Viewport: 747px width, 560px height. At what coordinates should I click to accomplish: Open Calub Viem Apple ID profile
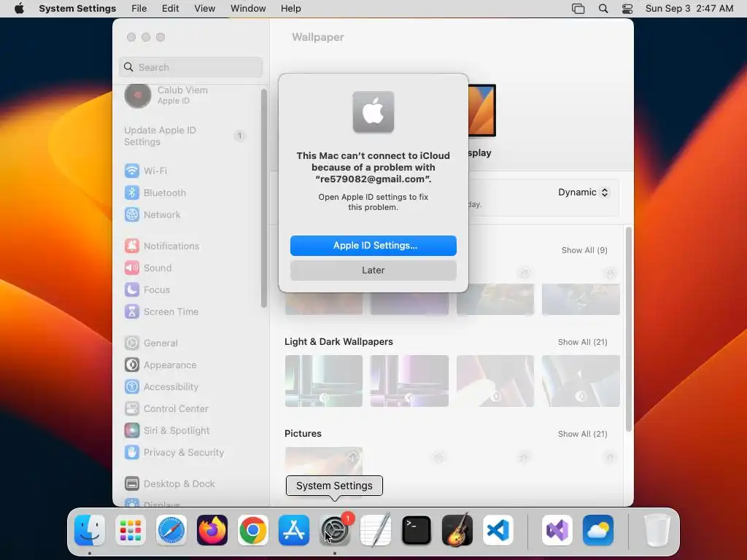(166, 96)
